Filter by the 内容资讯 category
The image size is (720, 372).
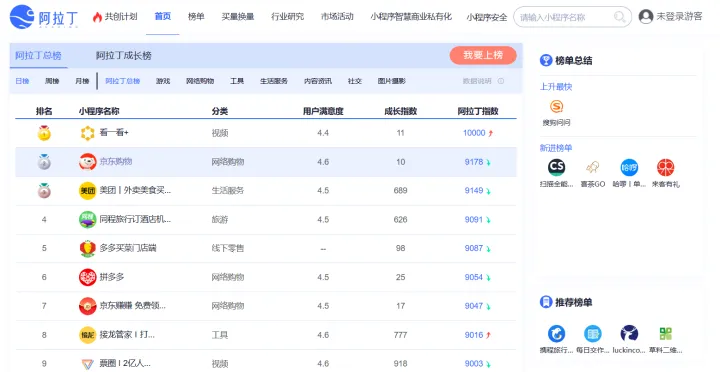tap(318, 81)
